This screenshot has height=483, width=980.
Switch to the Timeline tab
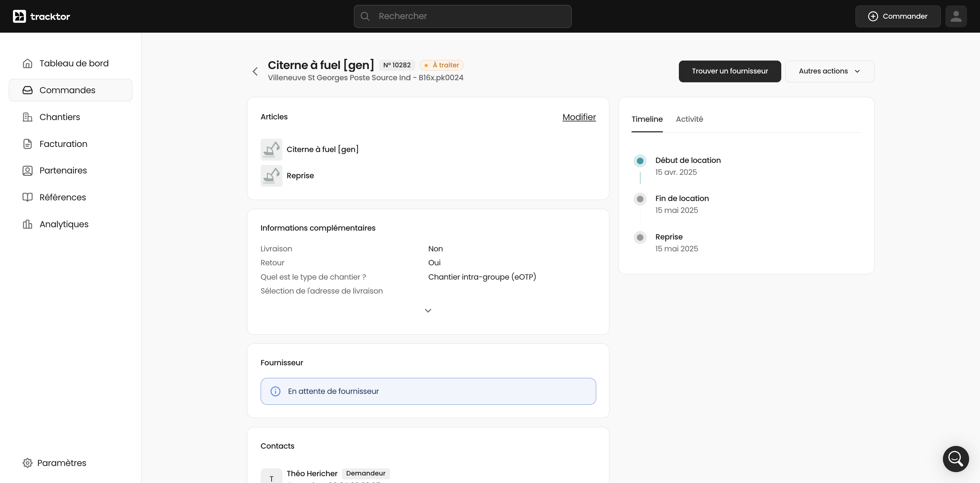click(x=647, y=119)
